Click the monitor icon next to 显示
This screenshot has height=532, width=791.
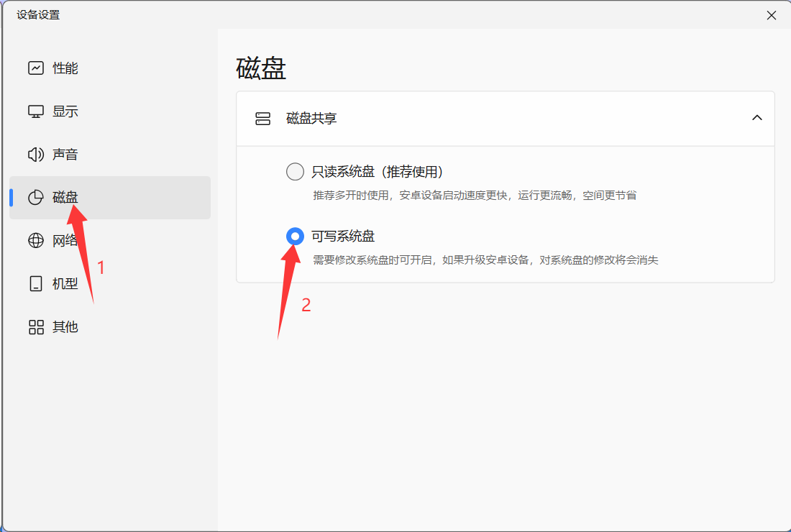tap(35, 111)
